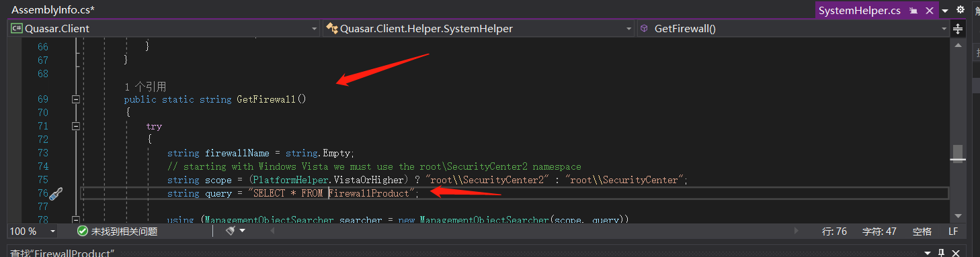Click the green no-issues check icon
Viewport: 980px width, 257px height.
click(83, 231)
